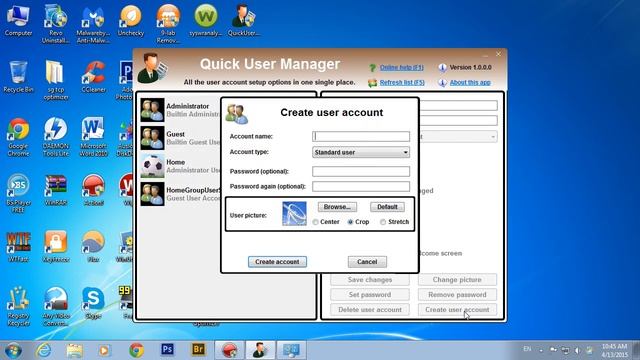Open the Registry Recycler shortcut
The height and width of the screenshot is (360, 640).
[18, 306]
